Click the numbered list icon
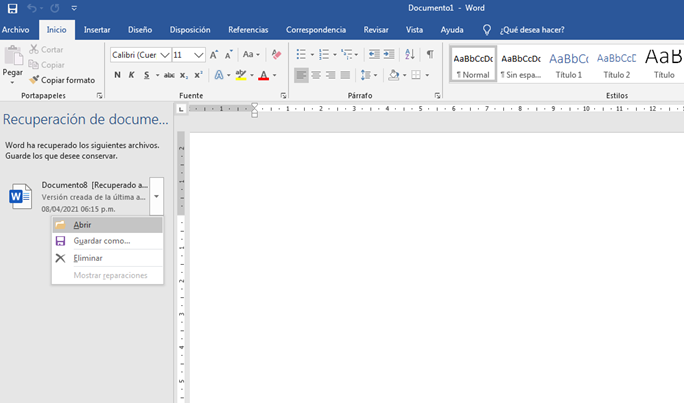 324,55
